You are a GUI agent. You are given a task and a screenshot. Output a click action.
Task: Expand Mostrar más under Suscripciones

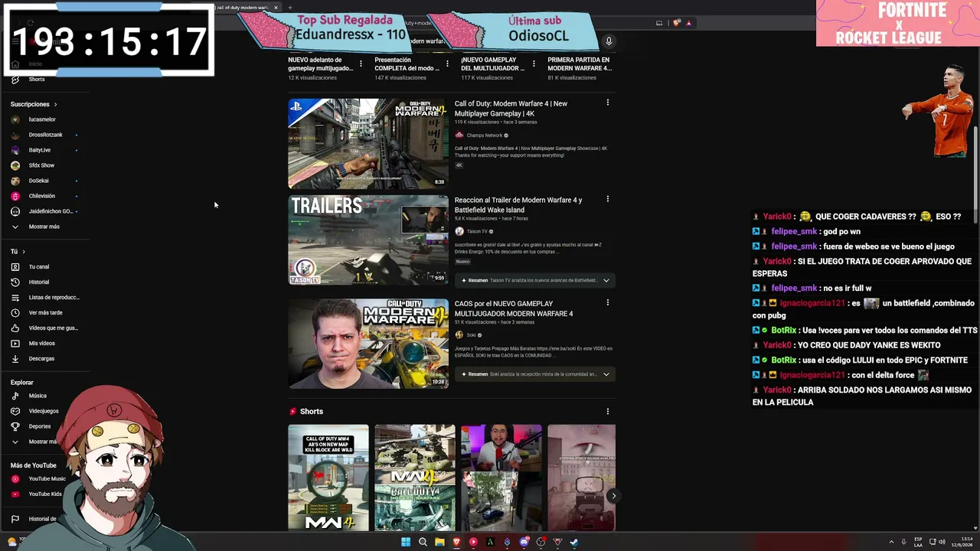[x=44, y=227]
